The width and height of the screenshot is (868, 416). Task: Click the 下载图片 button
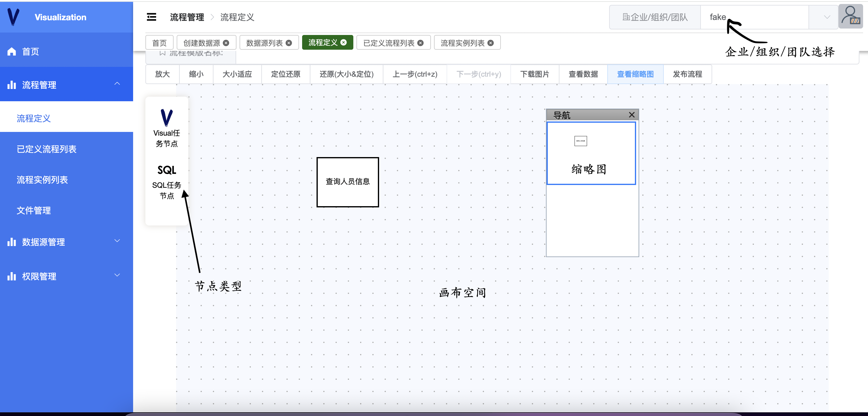click(535, 74)
